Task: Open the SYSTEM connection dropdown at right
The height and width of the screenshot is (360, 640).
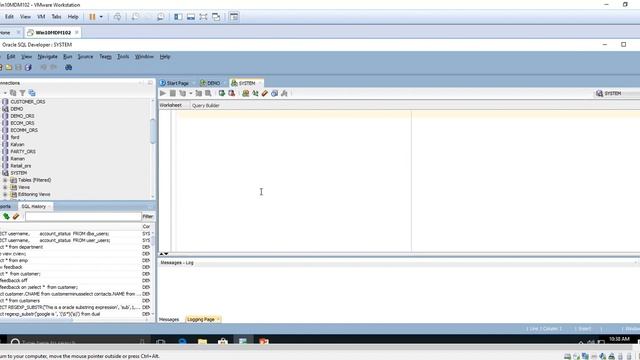Action: click(616, 93)
